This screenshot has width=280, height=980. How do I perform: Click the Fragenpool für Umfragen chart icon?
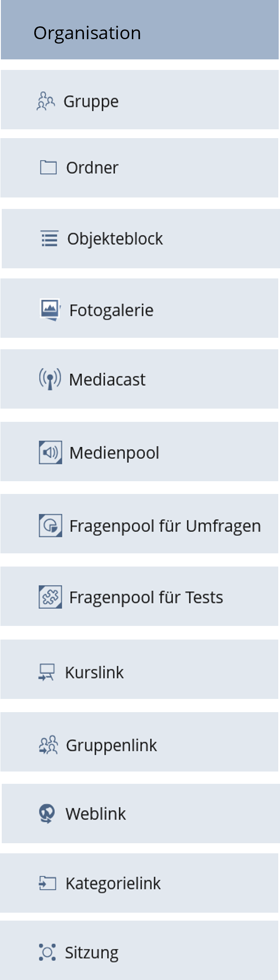pyautogui.click(x=49, y=524)
